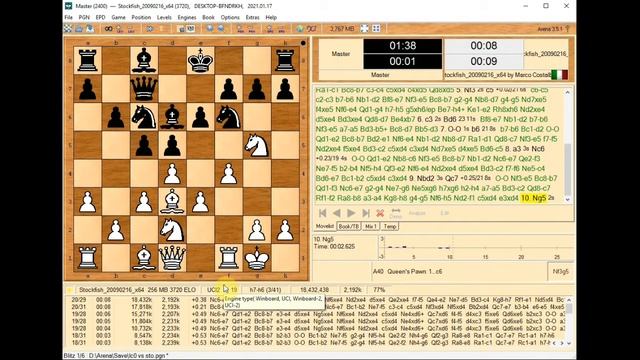Switch to the Temp tab
640x360 pixels.
click(390, 226)
